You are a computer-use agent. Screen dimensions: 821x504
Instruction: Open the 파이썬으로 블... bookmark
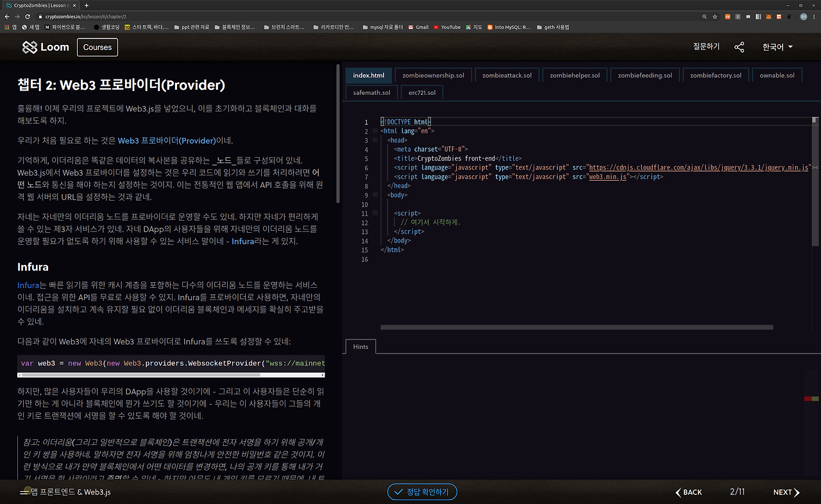click(65, 28)
